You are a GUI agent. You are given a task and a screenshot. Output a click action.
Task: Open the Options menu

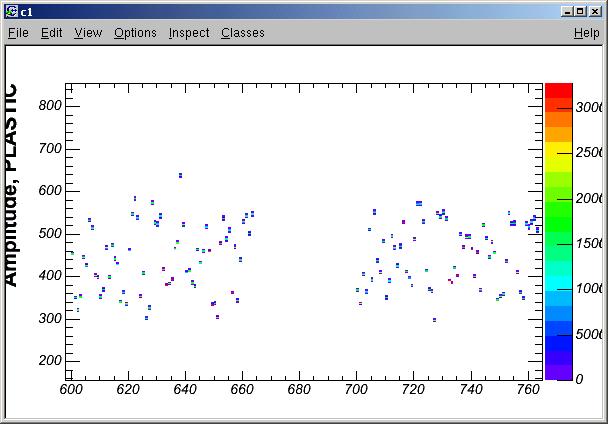click(135, 33)
